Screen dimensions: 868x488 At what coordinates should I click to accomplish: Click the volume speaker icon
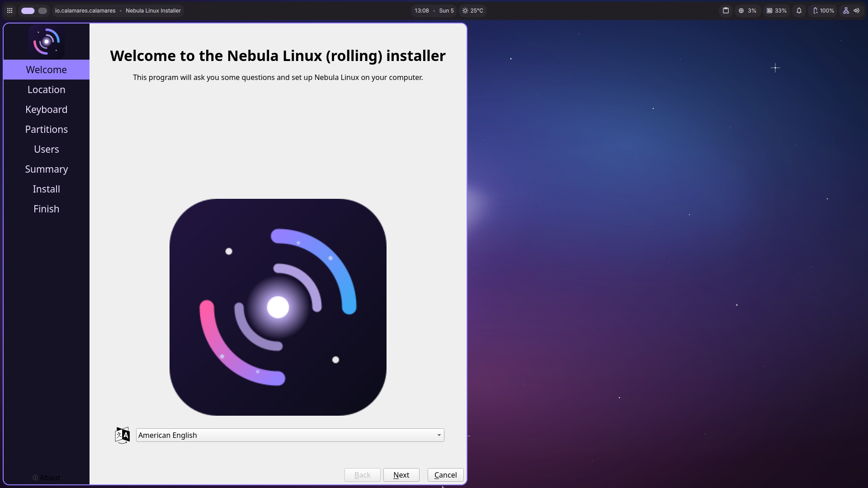coord(856,10)
